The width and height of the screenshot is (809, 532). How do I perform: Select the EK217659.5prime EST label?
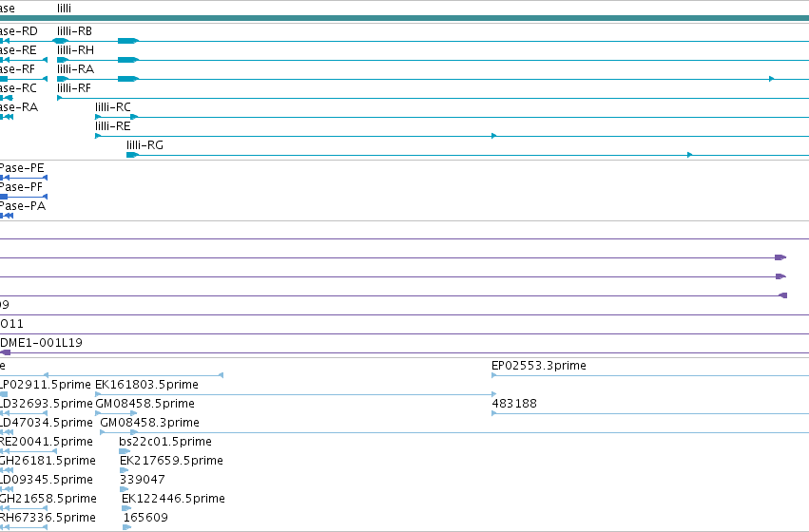[x=171, y=461]
